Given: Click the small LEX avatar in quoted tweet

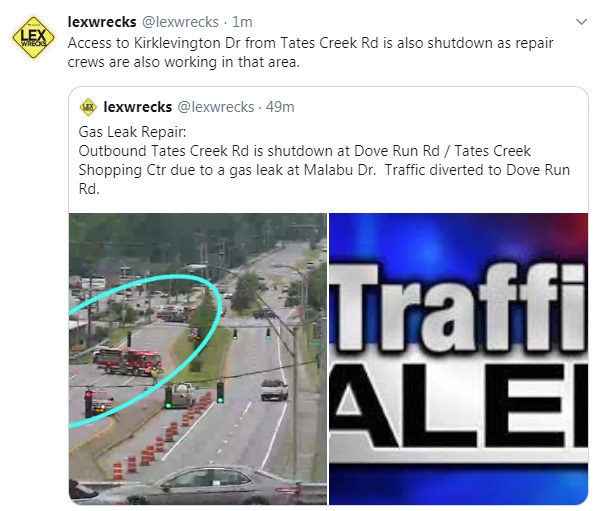Looking at the screenshot, I should [x=88, y=107].
